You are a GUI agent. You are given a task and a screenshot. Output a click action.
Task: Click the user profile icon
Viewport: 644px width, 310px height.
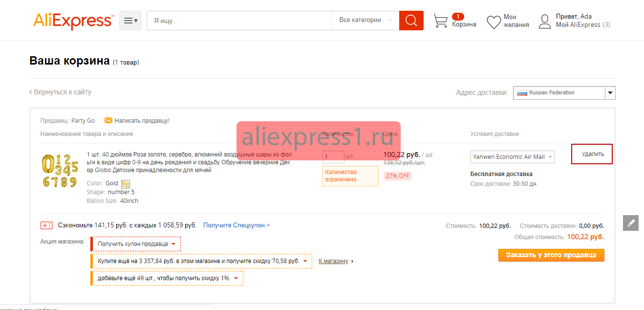click(x=545, y=21)
